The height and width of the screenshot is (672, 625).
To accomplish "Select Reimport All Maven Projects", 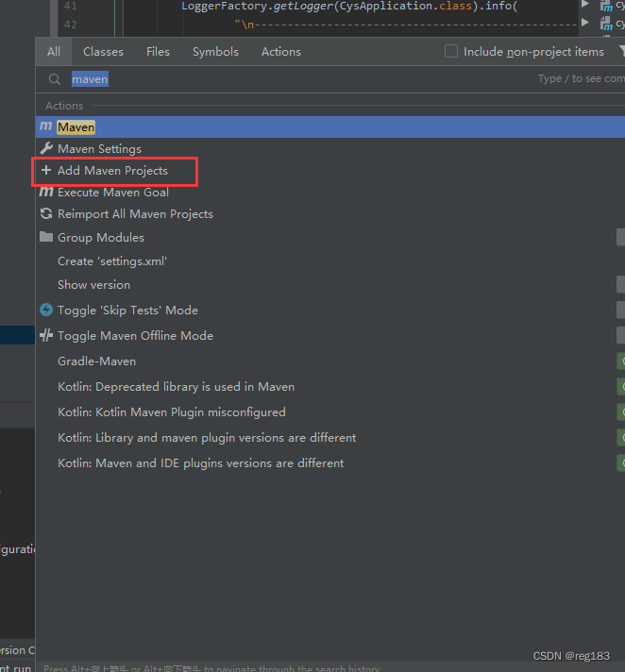I will pyautogui.click(x=135, y=214).
